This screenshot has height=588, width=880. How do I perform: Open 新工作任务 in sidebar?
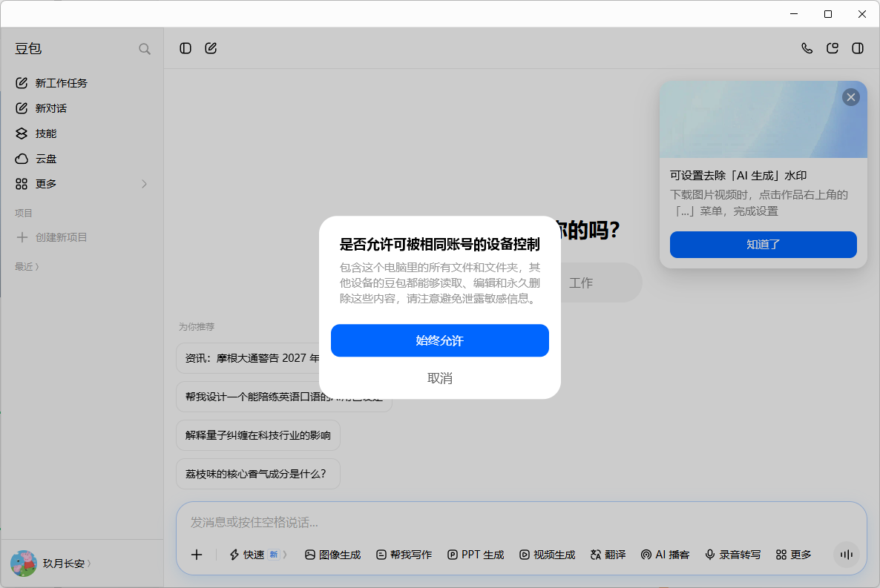(x=82, y=83)
